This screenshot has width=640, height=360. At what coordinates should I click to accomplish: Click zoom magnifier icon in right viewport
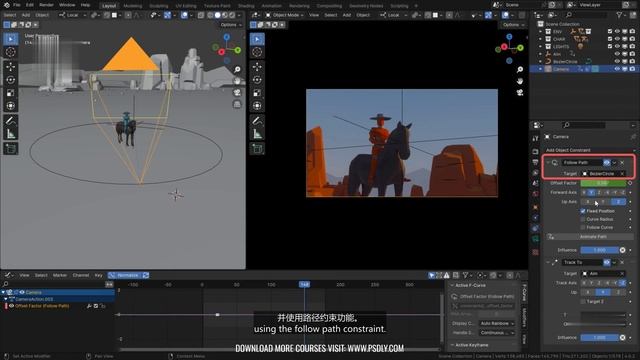pos(520,70)
